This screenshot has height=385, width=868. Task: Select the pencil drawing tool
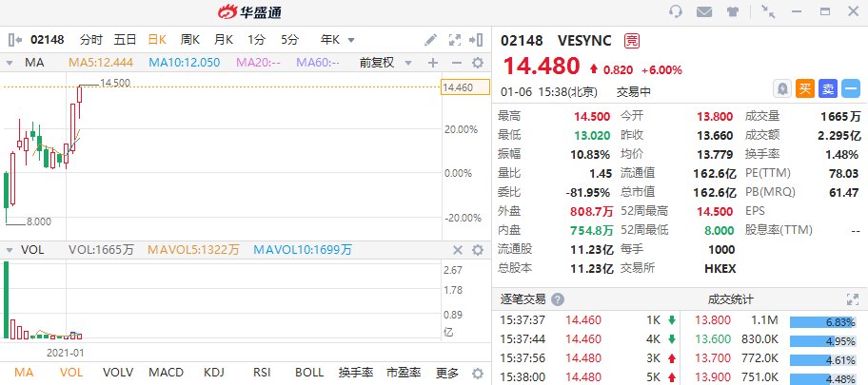pos(430,40)
